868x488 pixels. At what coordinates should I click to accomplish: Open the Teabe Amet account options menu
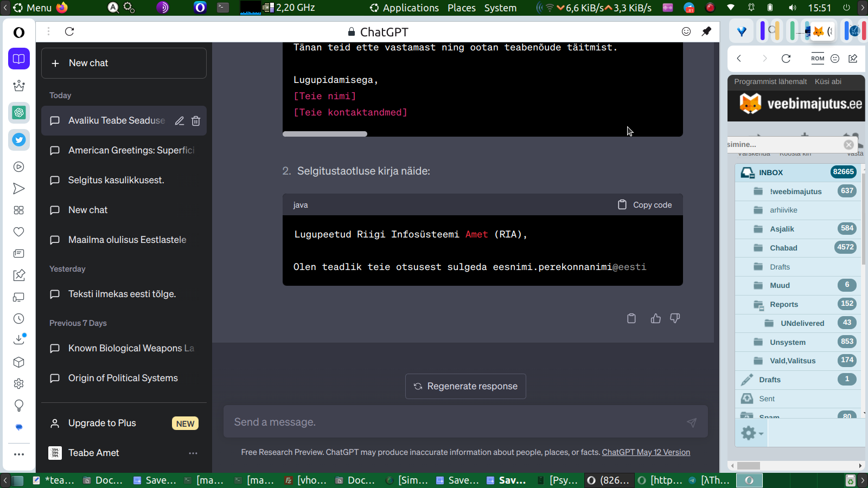pos(193,453)
